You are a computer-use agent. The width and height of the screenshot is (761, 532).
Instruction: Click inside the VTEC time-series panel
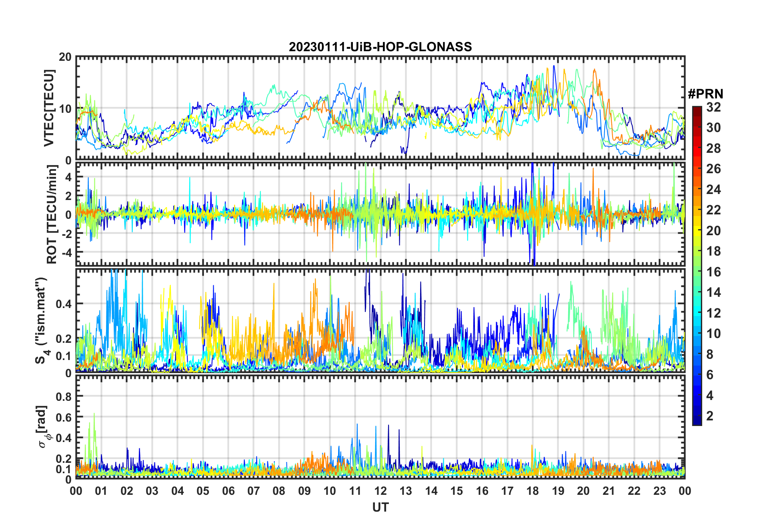pos(380,108)
